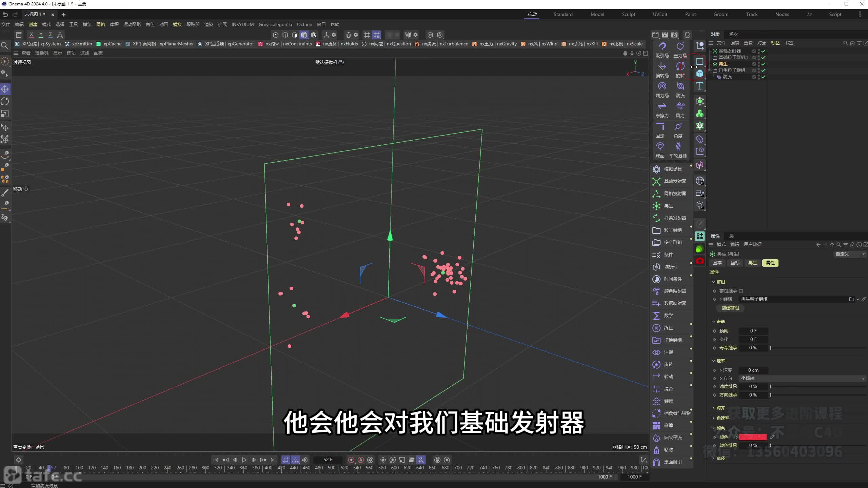Click the xpCache toolbar button

[109, 44]
